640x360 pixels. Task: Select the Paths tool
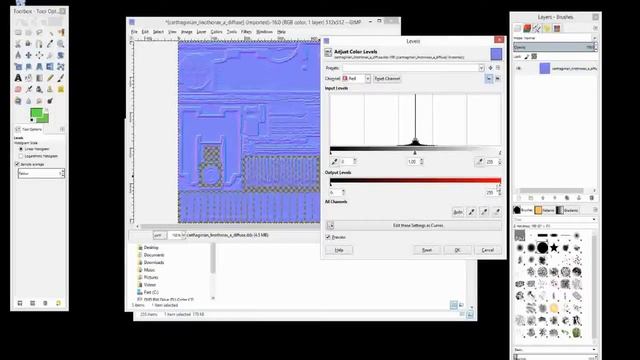40,44
